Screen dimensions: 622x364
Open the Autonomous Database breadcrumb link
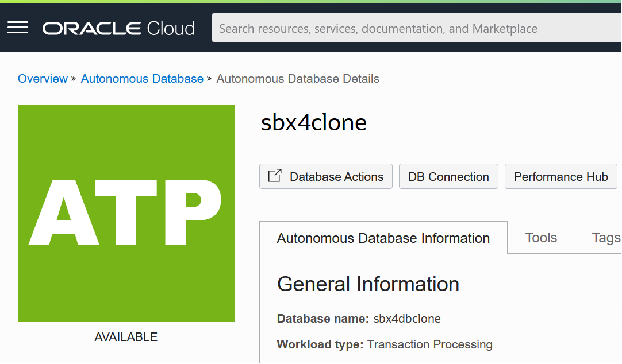pos(142,79)
